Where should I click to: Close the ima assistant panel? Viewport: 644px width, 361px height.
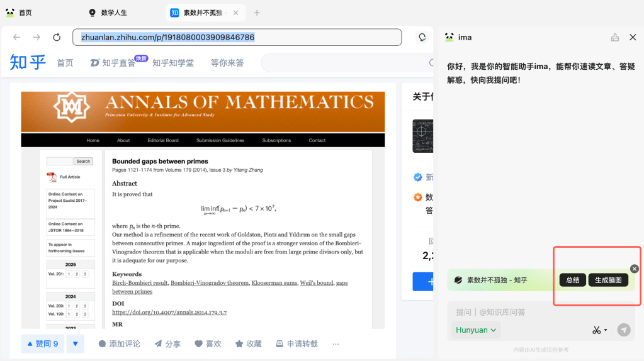pyautogui.click(x=633, y=37)
